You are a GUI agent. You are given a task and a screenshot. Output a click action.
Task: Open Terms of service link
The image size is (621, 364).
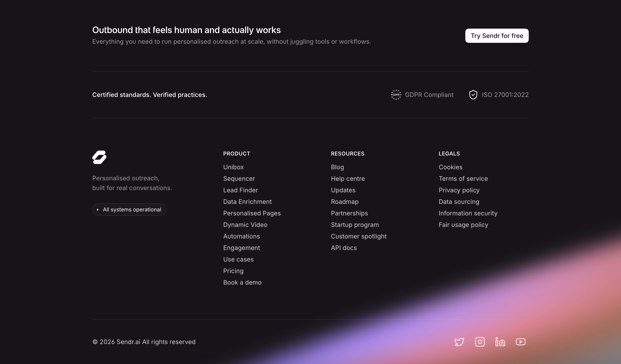click(x=463, y=179)
